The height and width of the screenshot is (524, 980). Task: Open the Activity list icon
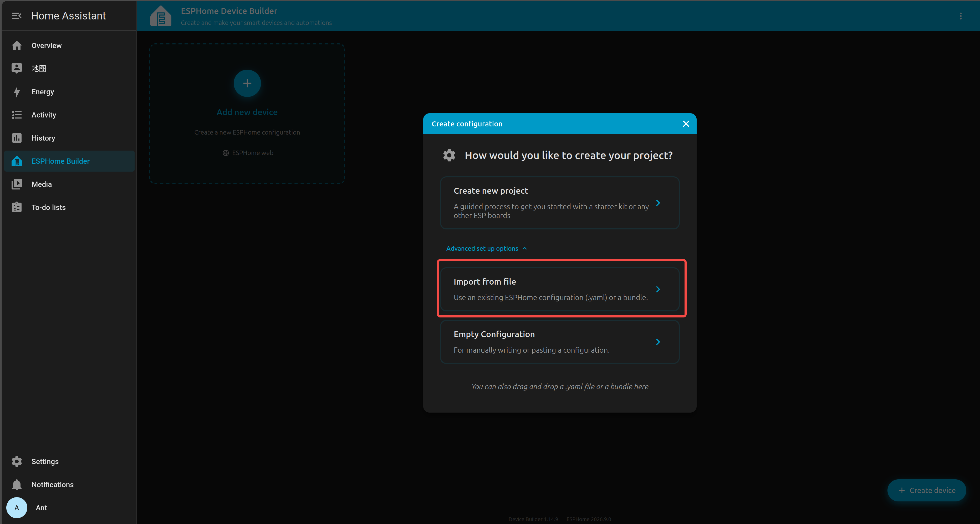click(x=17, y=115)
